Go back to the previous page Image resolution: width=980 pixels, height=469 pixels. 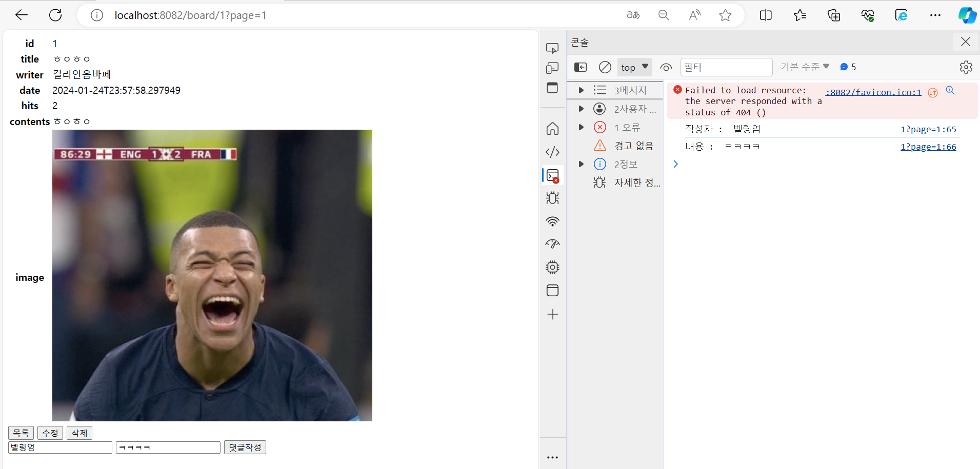pos(22,15)
